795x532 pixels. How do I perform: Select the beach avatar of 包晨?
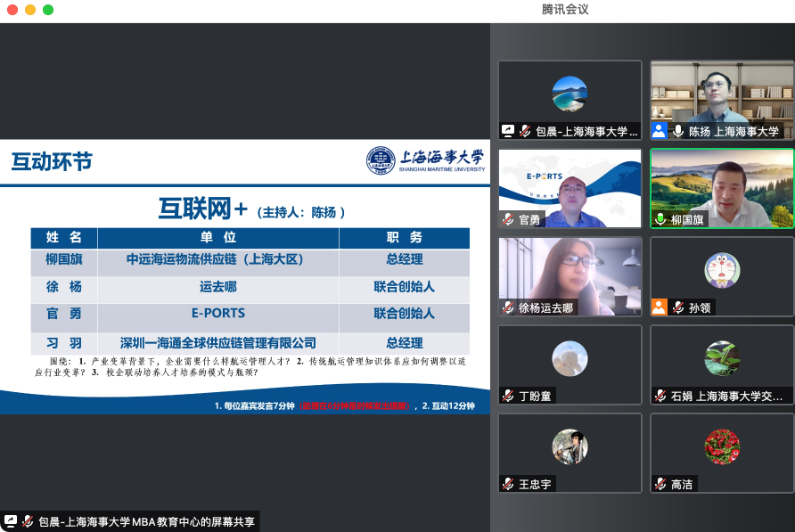[x=570, y=94]
